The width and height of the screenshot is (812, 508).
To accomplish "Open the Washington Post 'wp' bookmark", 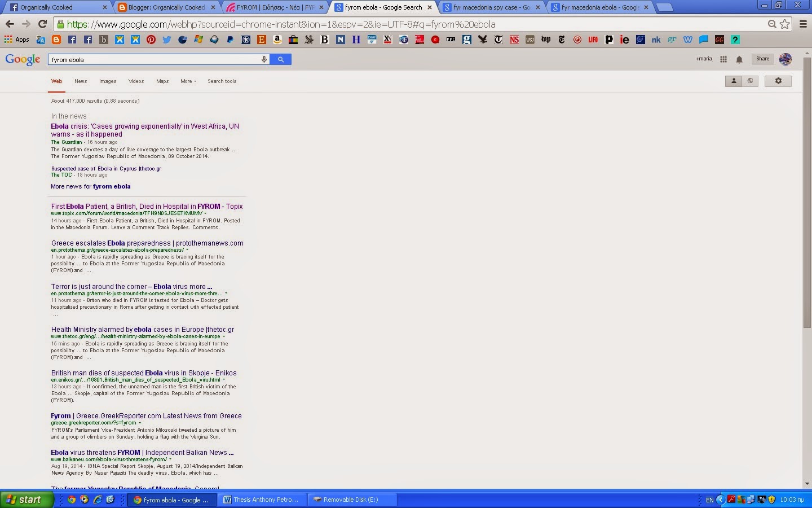I will pos(546,40).
